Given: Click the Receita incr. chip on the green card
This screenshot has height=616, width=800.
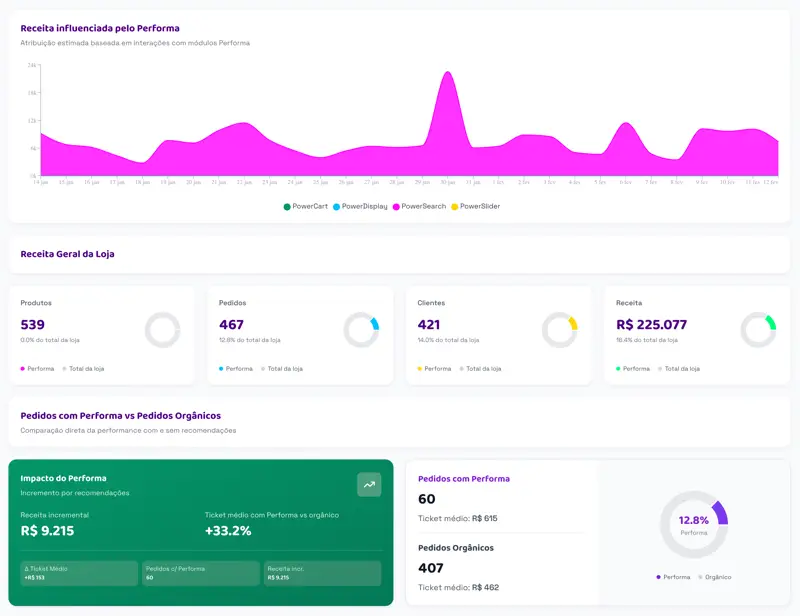Looking at the screenshot, I should [322, 573].
